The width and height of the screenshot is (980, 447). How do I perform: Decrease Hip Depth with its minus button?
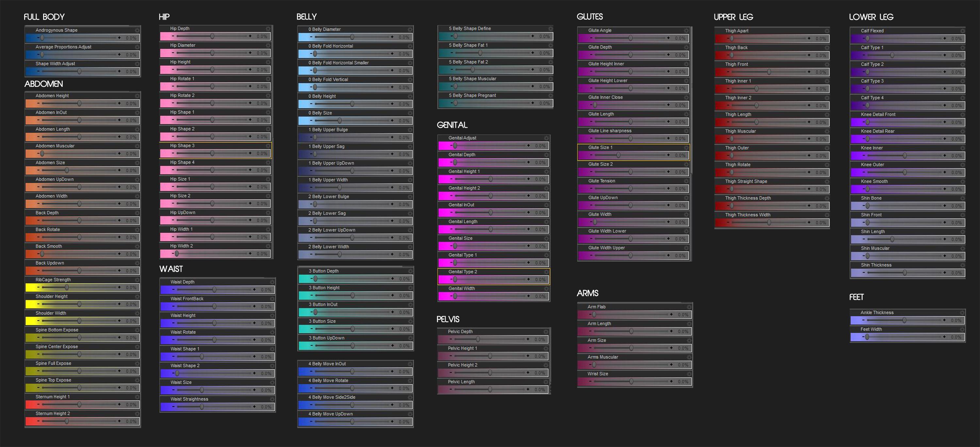173,36
